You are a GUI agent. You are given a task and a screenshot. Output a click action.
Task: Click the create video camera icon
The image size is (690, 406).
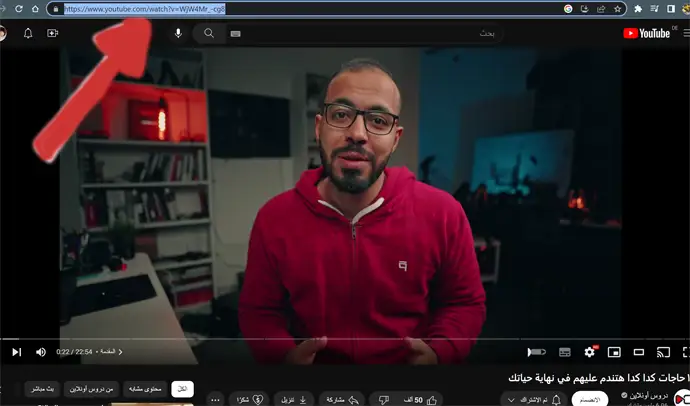point(52,33)
